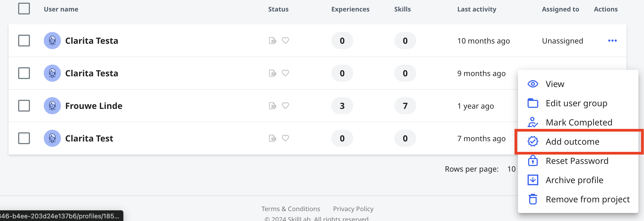Click the heart icon in the first Clarita Testa row
644x221 pixels.
click(x=285, y=41)
